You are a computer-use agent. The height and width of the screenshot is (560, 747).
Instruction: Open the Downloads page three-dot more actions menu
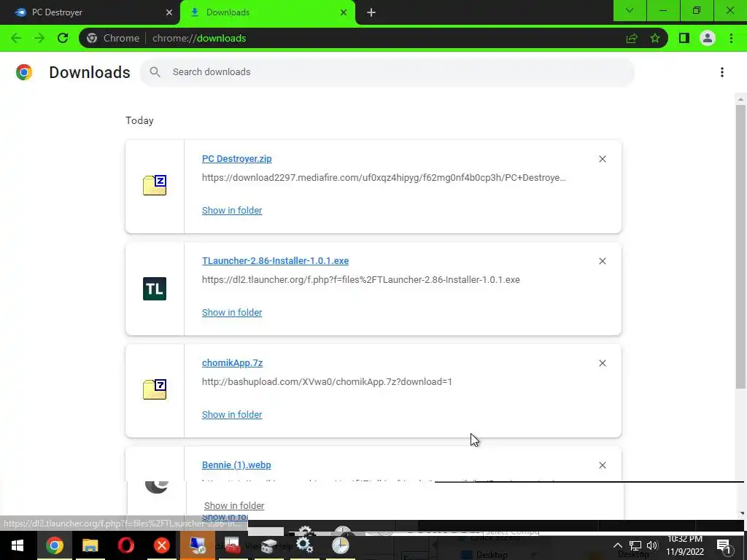(x=722, y=72)
